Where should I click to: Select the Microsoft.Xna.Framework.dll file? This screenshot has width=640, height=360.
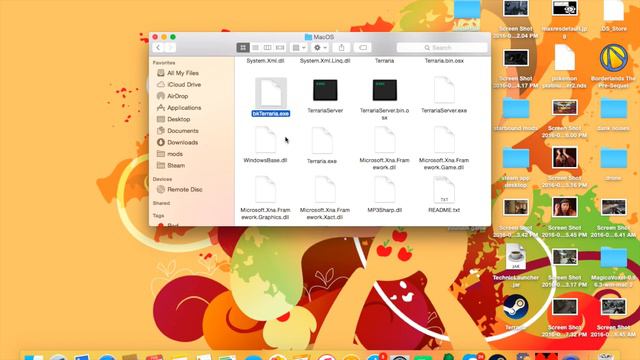pos(384,148)
